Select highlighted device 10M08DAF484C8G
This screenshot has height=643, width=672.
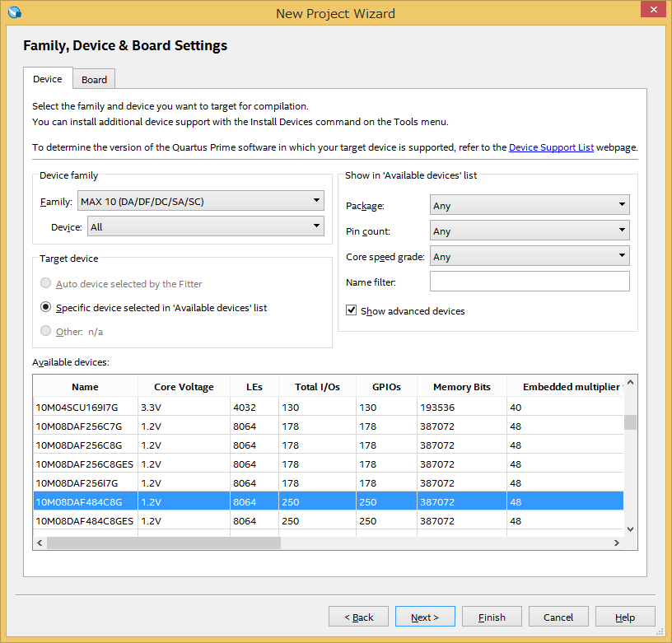tap(329, 501)
